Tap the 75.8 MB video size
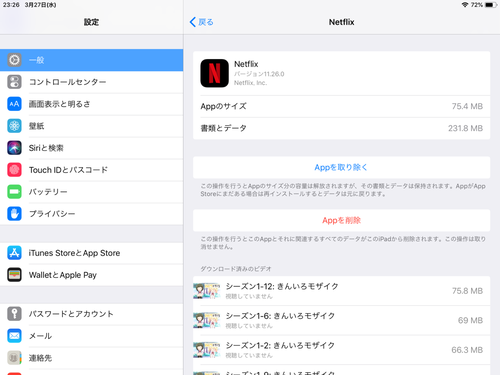 point(467,291)
